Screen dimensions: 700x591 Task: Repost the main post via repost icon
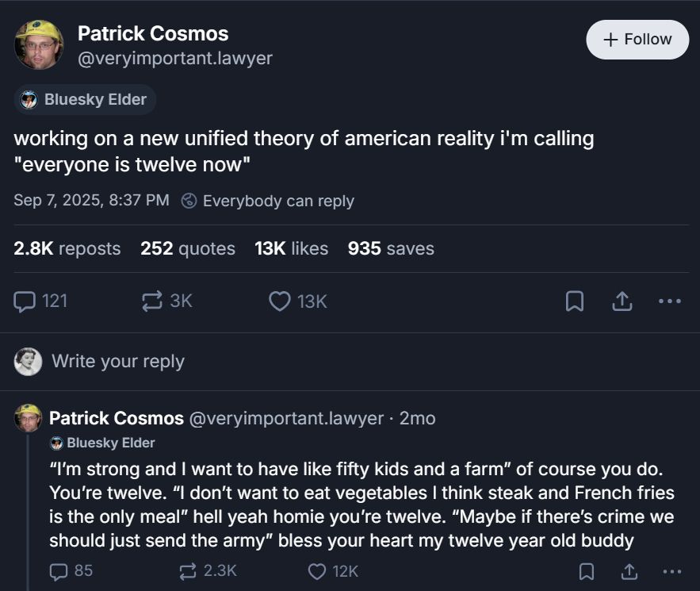(x=151, y=301)
